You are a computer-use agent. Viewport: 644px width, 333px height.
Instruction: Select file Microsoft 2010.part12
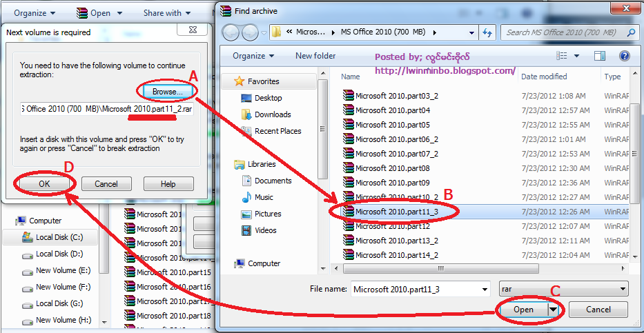(393, 226)
